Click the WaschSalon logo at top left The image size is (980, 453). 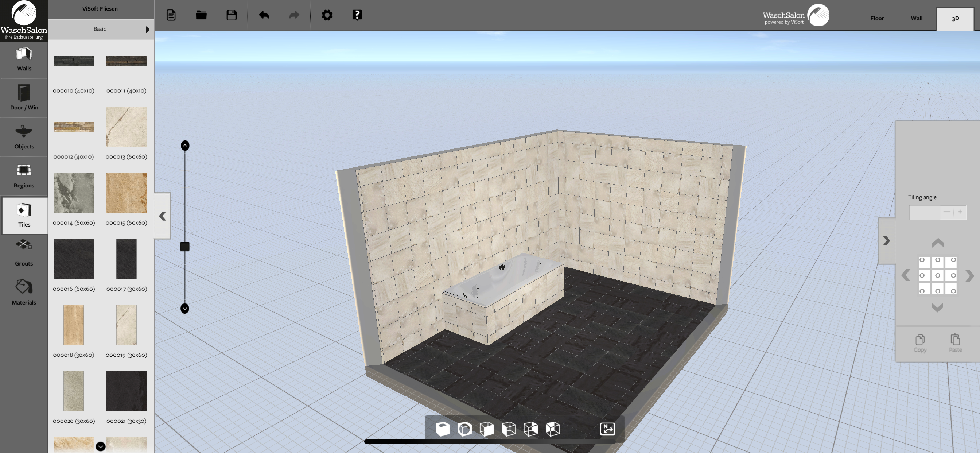coord(24,20)
